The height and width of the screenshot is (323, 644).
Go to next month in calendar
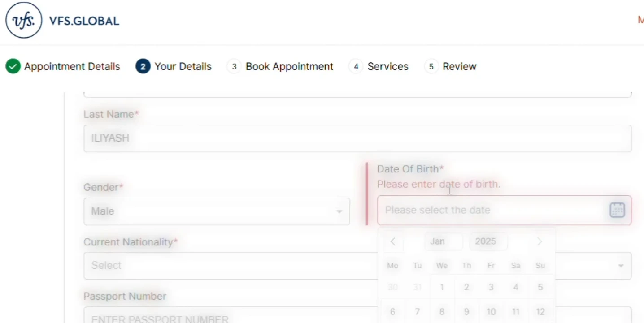click(540, 242)
